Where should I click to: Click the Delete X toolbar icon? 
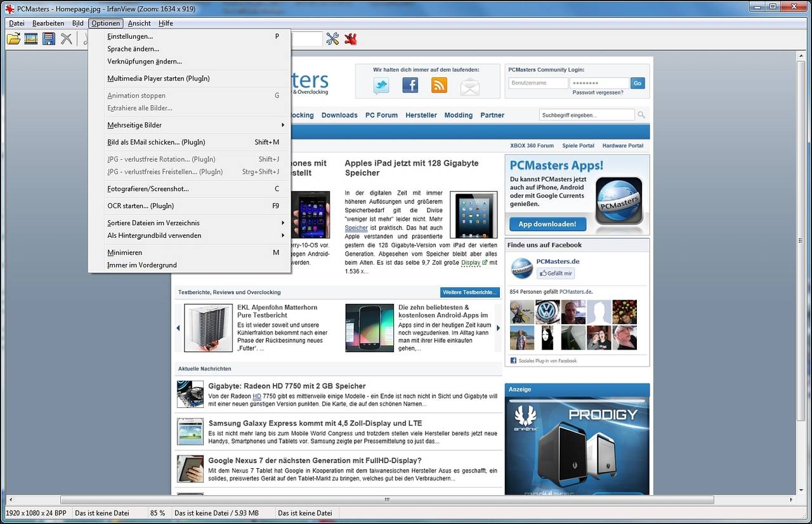click(66, 39)
